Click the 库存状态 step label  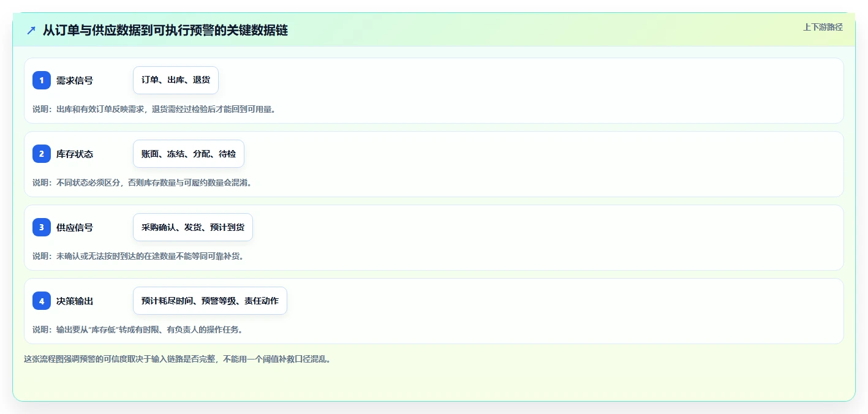click(75, 154)
